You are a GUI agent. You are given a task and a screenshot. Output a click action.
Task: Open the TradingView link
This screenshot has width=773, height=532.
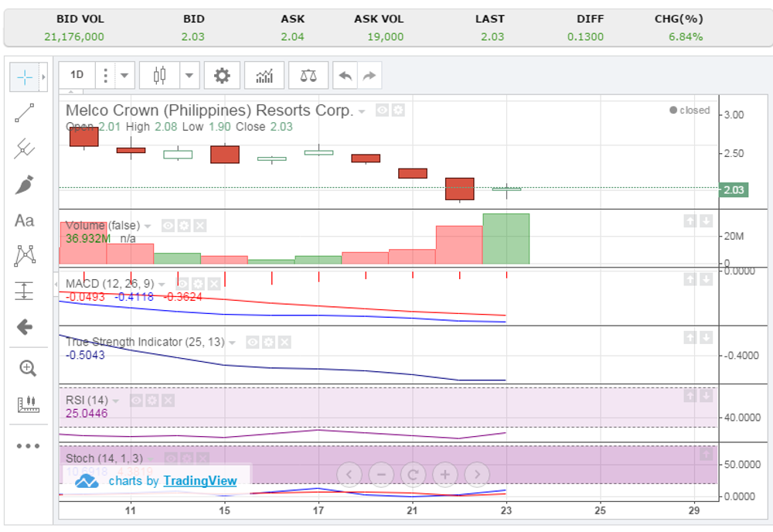(199, 481)
